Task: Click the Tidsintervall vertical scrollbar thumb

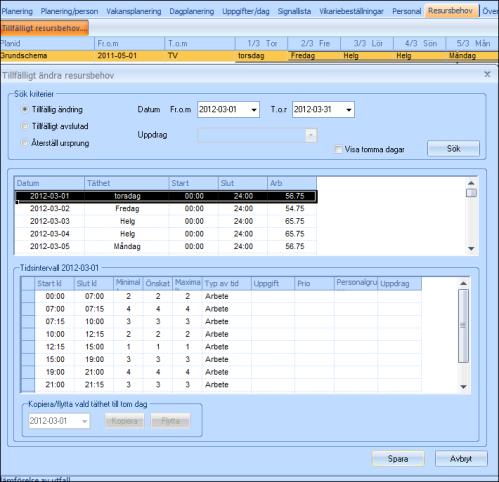Action: coord(463,326)
